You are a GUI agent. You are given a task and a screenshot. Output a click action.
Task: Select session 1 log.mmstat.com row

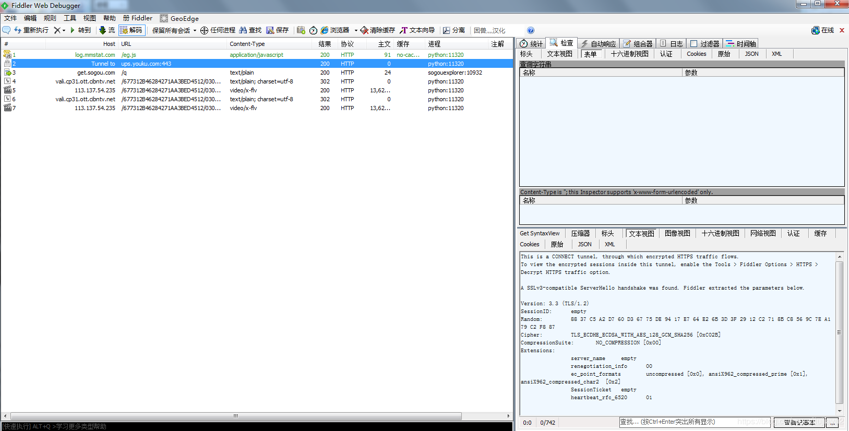point(257,55)
